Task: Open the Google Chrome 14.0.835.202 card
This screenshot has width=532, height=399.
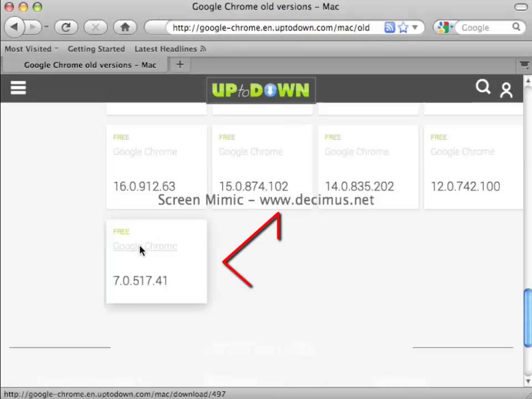Action: pyautogui.click(x=368, y=167)
